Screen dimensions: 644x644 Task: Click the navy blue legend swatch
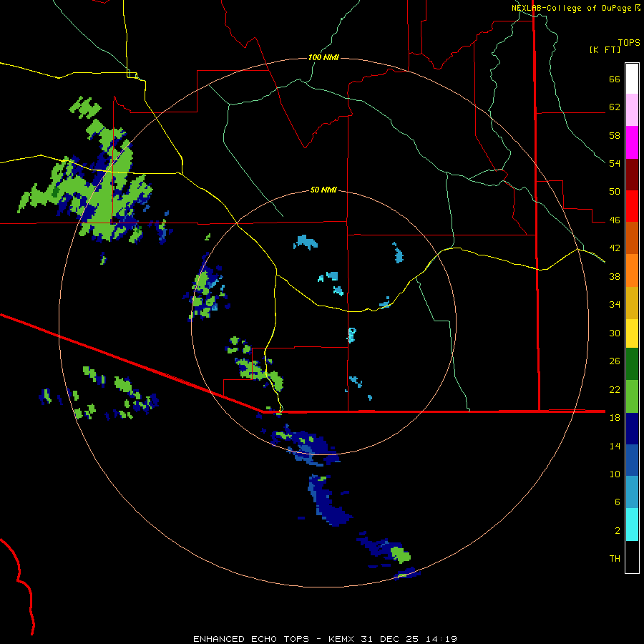click(x=632, y=429)
